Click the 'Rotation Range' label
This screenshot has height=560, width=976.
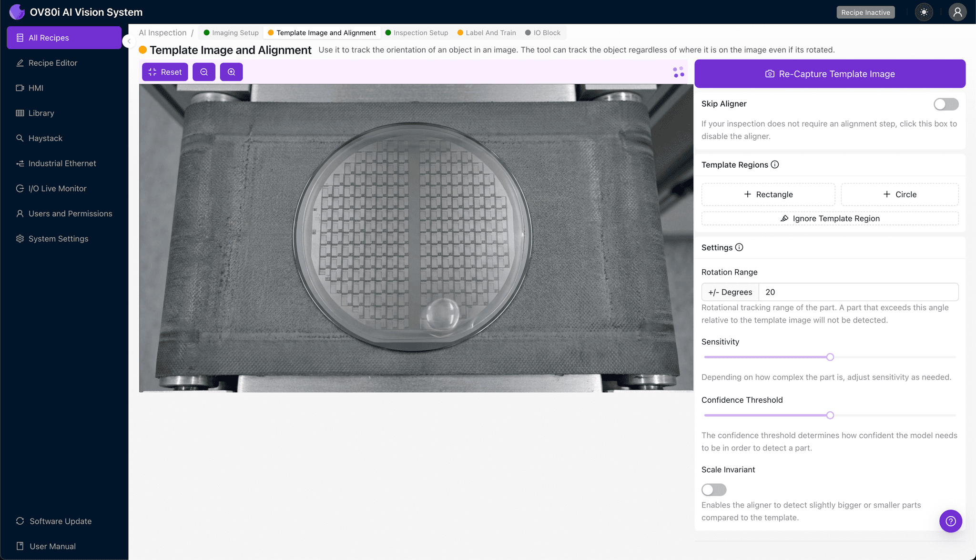coord(729,272)
